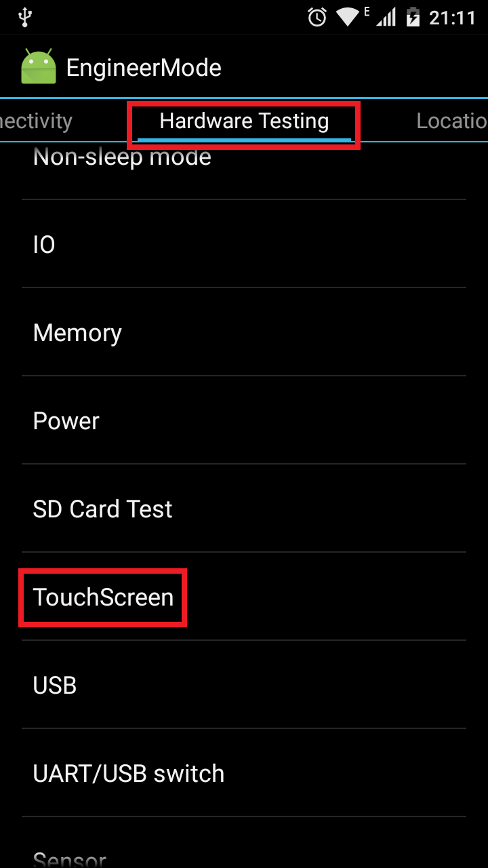This screenshot has height=868, width=488.
Task: Open the USB list item
Action: coord(244,685)
